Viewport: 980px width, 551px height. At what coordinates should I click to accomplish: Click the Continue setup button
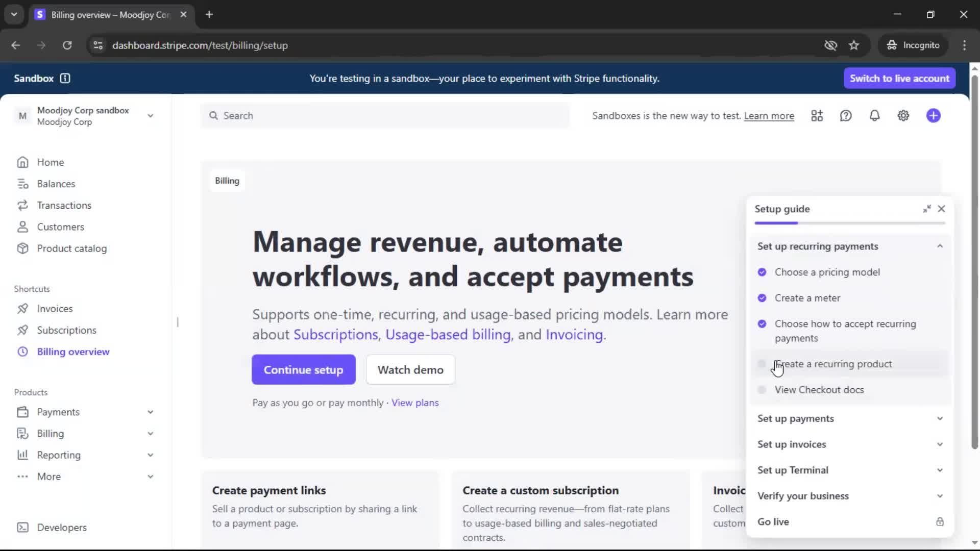(x=303, y=370)
